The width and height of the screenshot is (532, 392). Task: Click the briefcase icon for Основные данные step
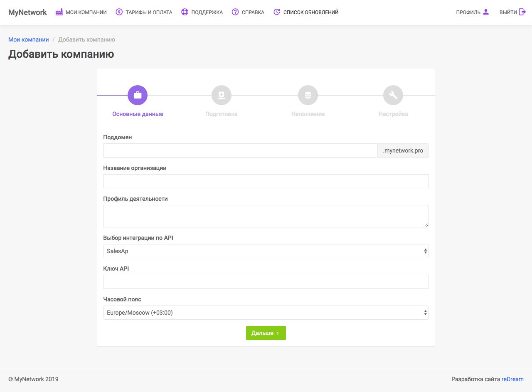(x=138, y=95)
